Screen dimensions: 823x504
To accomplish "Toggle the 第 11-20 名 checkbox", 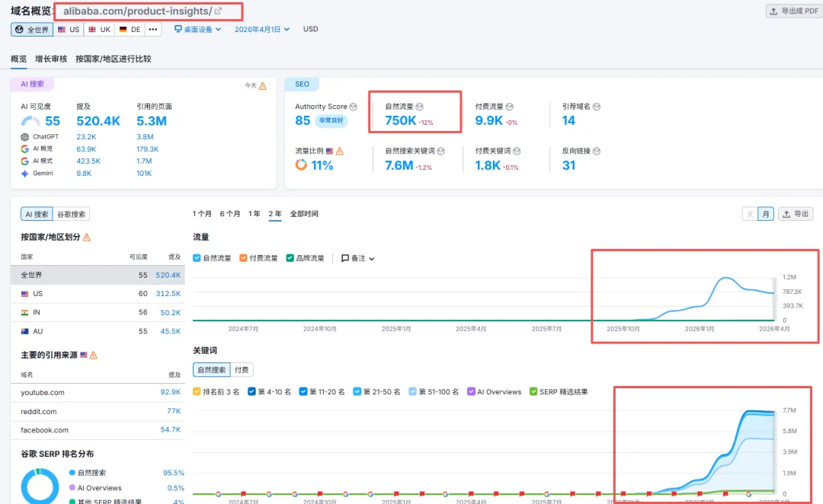I will click(x=303, y=392).
